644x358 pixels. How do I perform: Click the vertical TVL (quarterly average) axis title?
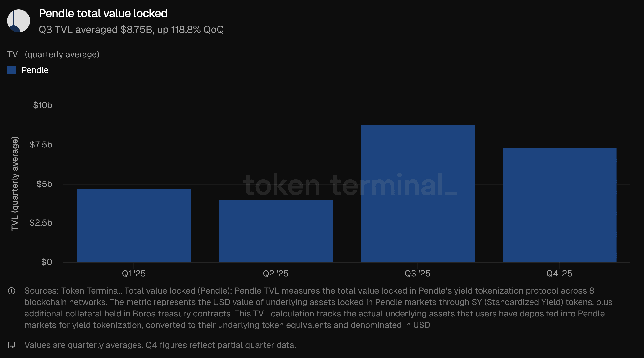15,183
